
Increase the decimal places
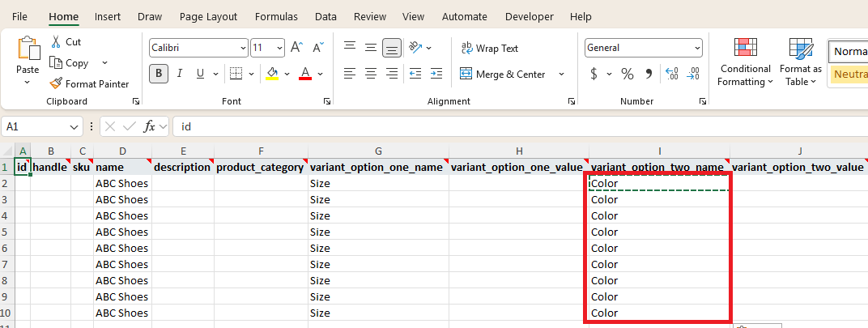[x=671, y=74]
